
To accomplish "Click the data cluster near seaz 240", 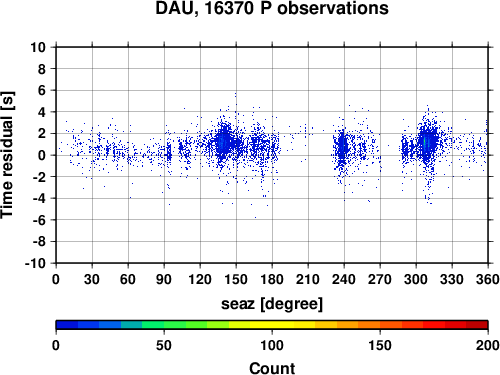I will click(x=342, y=148).
